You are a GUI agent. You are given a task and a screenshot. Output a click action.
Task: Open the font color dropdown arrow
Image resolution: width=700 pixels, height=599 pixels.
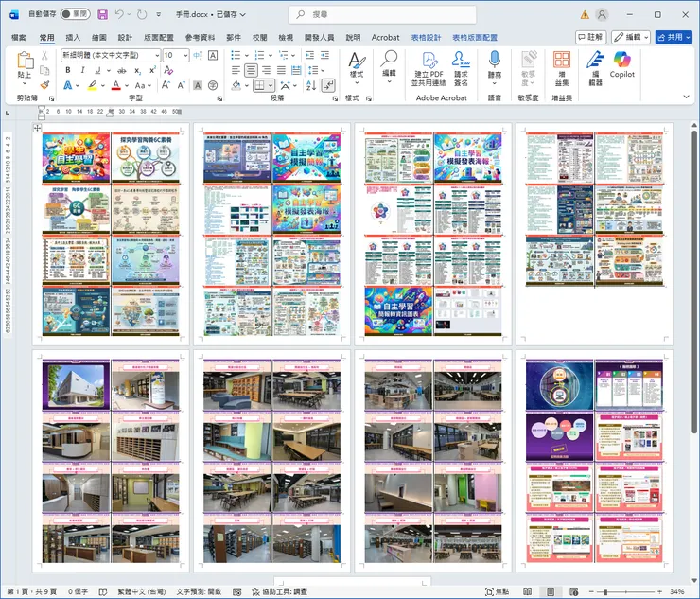point(127,85)
